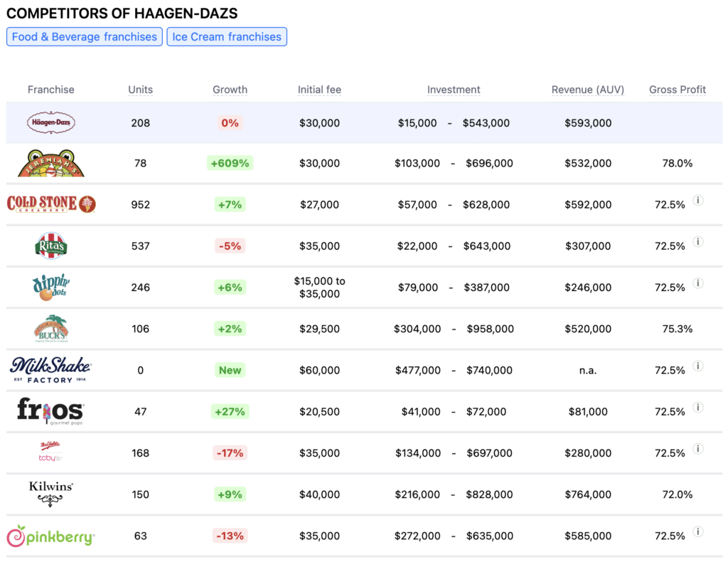
Task: Click the $72,000 investment value
Action: (x=486, y=411)
